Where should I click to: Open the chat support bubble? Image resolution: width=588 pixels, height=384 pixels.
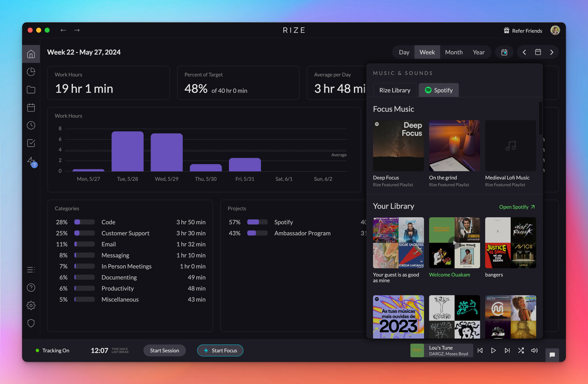point(552,355)
